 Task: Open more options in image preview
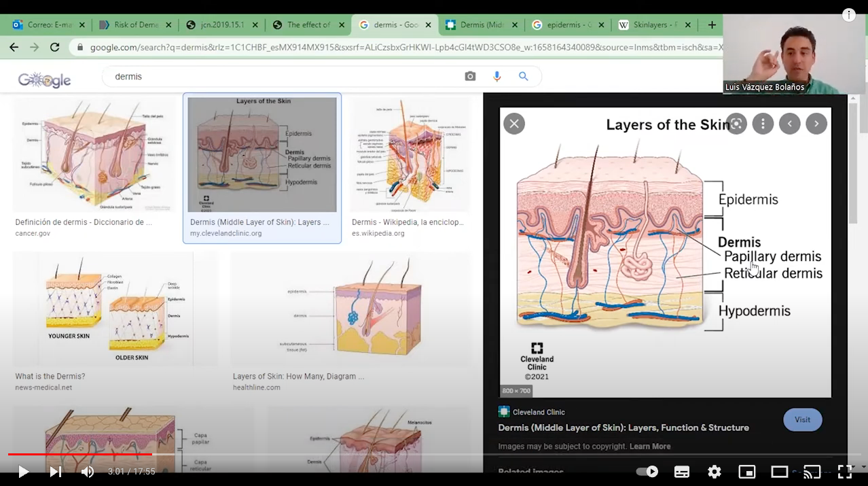[x=763, y=124]
